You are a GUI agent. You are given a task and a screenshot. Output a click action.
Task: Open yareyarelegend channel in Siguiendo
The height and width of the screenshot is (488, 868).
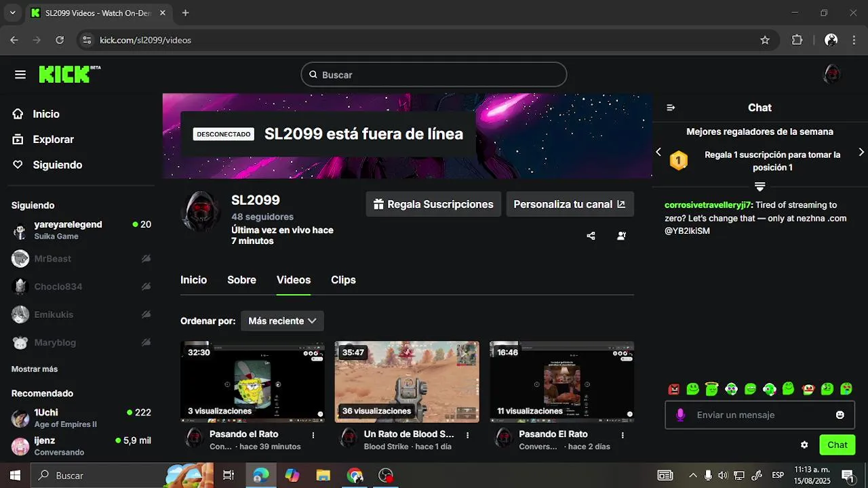(81, 230)
